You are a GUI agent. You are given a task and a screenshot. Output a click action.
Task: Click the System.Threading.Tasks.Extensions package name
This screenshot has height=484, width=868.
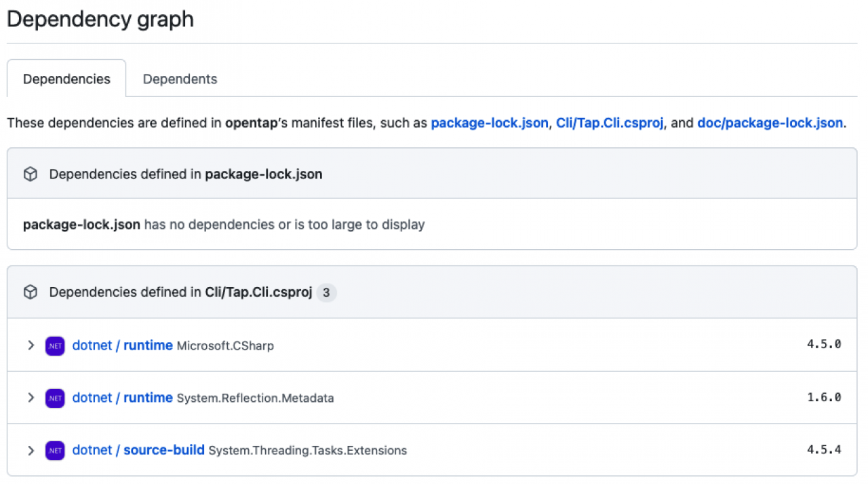[x=307, y=450]
